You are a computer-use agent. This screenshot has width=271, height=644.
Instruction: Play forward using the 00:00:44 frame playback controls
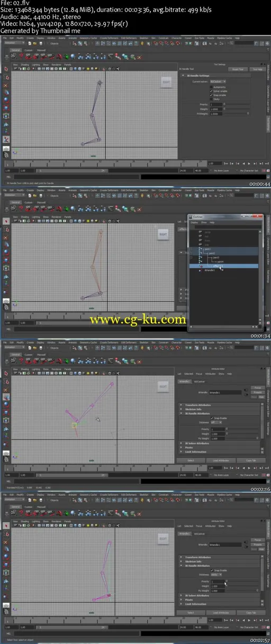249,163
